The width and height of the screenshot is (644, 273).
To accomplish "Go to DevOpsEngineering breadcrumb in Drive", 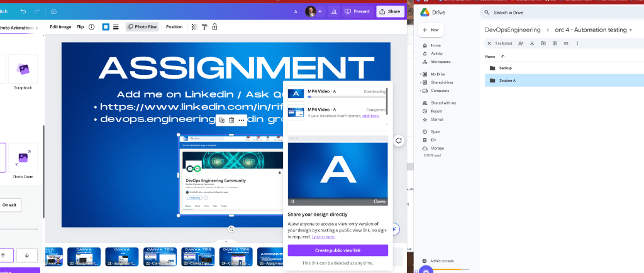I will pyautogui.click(x=513, y=30).
